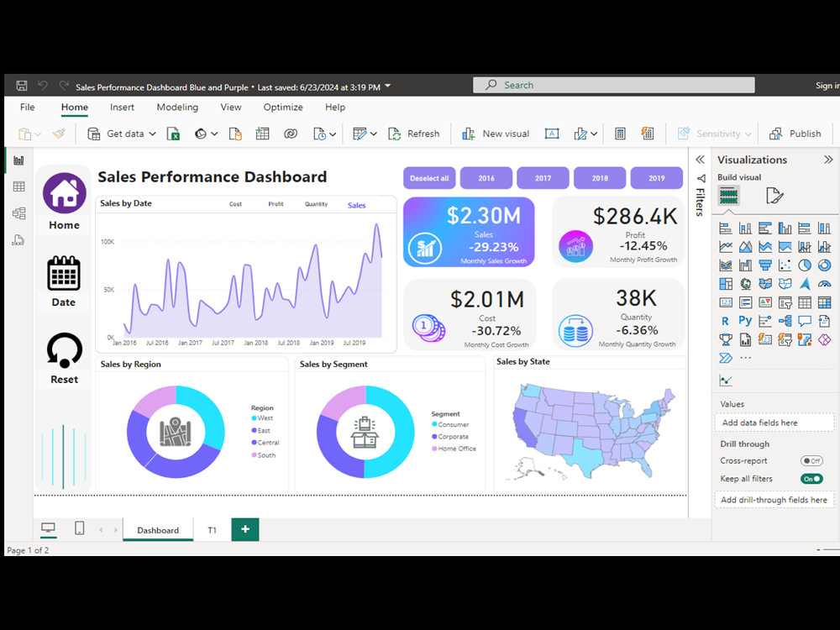Switch to mobile layout via phone icon
This screenshot has width=840, height=630.
[x=78, y=528]
